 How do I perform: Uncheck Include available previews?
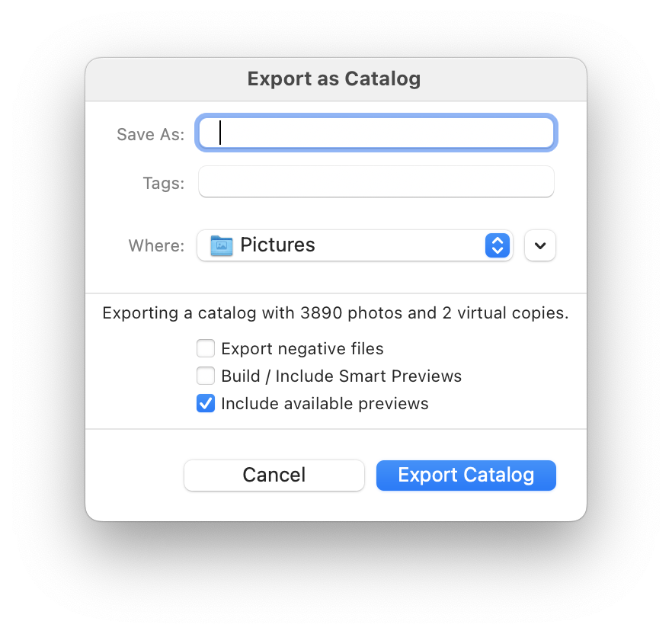tap(206, 403)
